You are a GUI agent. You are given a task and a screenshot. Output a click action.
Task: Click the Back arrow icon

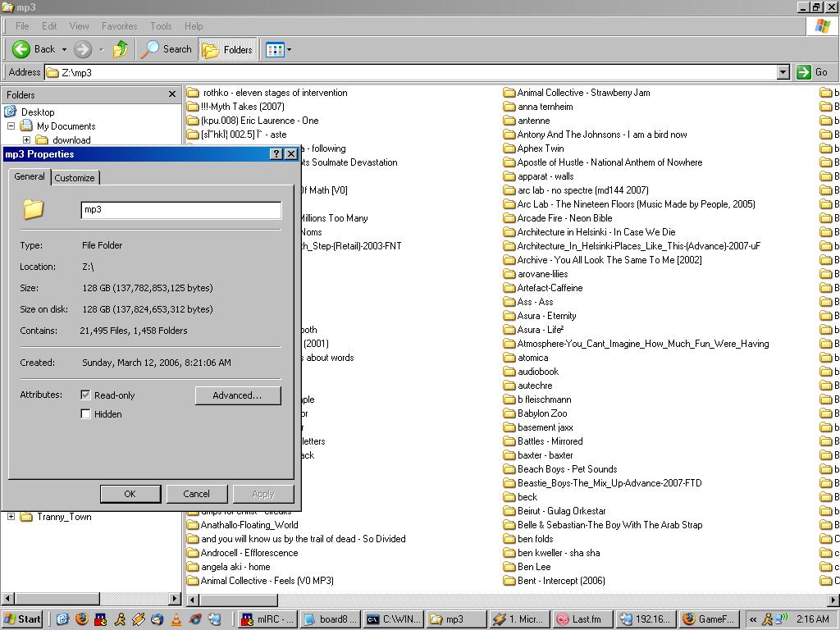[x=22, y=49]
